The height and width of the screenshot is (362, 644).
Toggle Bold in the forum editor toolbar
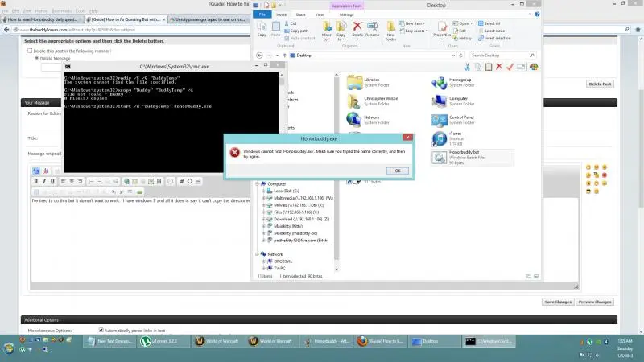(36, 181)
